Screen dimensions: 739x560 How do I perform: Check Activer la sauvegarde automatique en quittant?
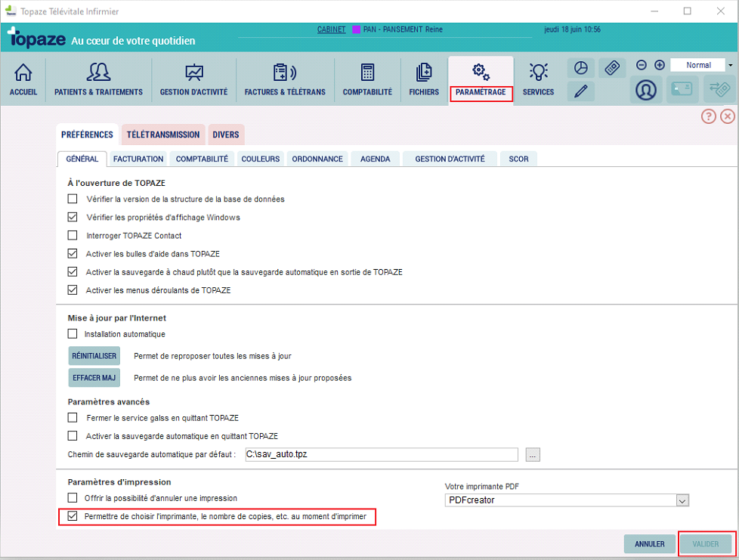coord(72,435)
